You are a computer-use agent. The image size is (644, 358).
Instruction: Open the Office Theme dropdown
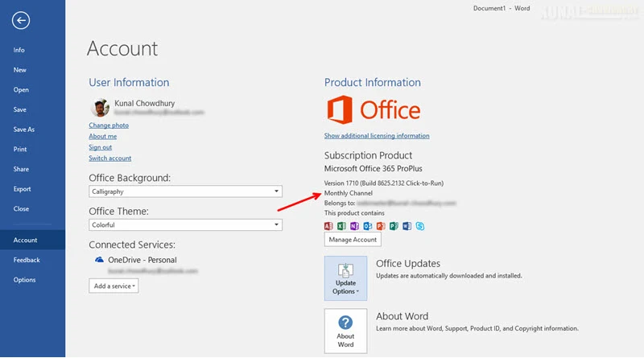point(186,225)
